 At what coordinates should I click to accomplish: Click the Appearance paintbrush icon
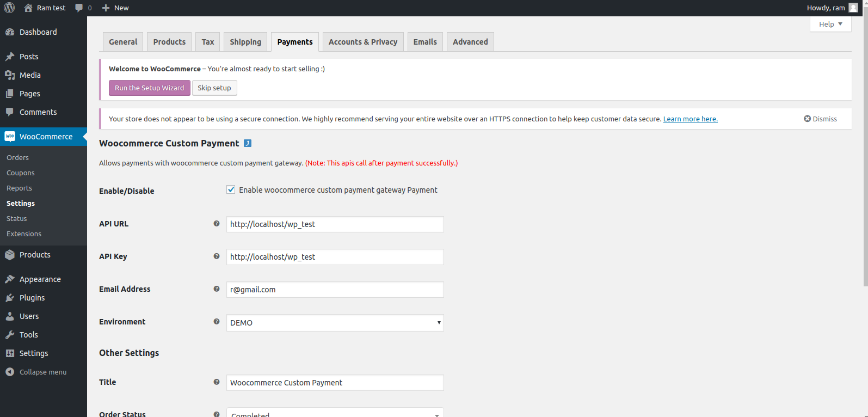(x=10, y=279)
